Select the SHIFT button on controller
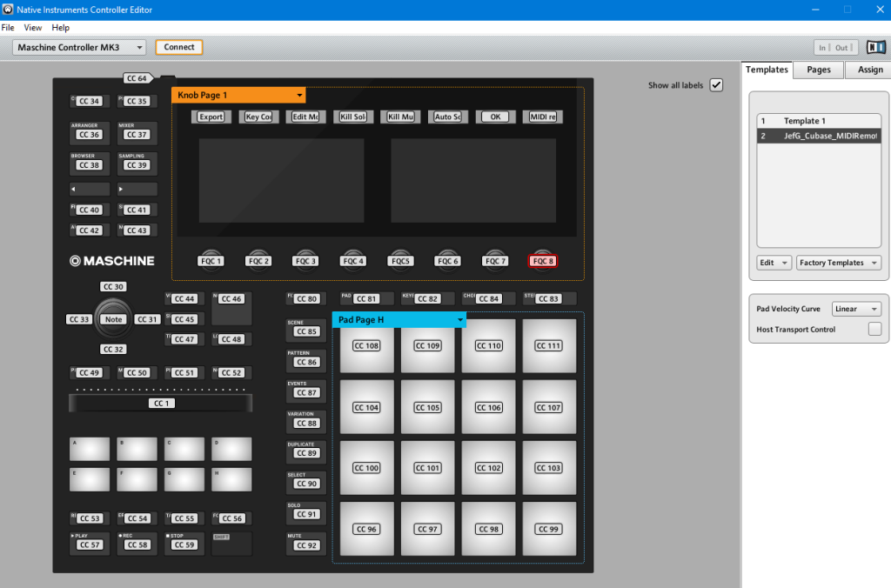The width and height of the screenshot is (891, 588). coord(231,544)
